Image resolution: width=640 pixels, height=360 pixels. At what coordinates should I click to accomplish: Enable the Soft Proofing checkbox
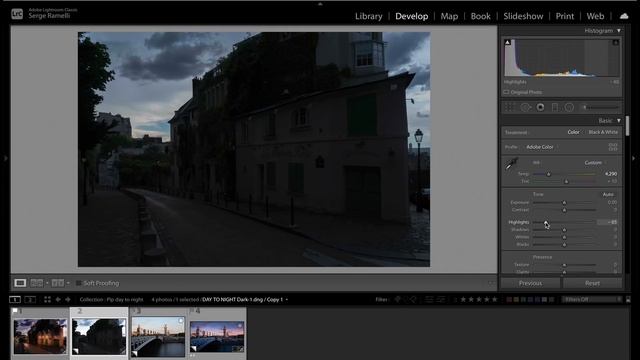[x=79, y=283]
